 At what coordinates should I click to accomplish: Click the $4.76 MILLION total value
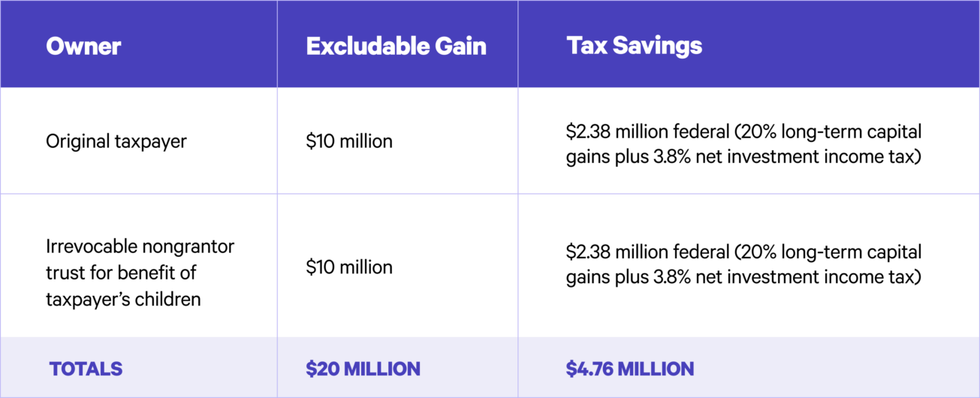click(x=630, y=369)
